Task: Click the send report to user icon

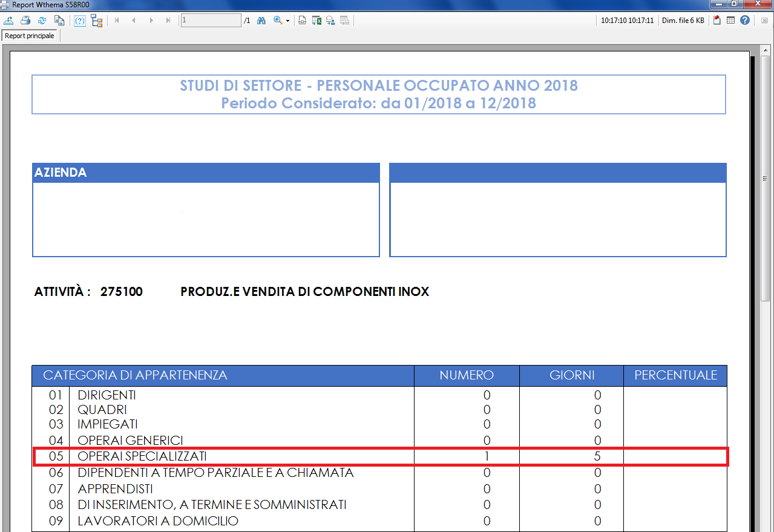Action: 330,21
